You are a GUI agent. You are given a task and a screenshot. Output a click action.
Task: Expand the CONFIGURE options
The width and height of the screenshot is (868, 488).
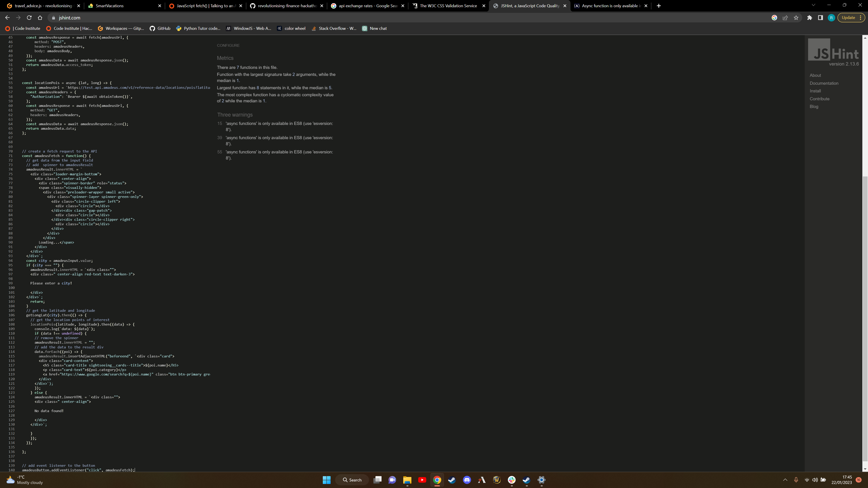(228, 45)
